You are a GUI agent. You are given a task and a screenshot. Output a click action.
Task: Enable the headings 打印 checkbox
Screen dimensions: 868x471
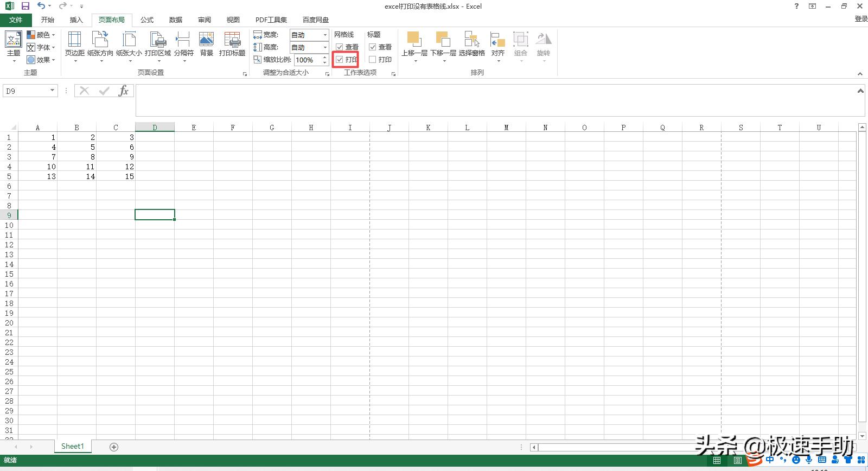(x=373, y=60)
